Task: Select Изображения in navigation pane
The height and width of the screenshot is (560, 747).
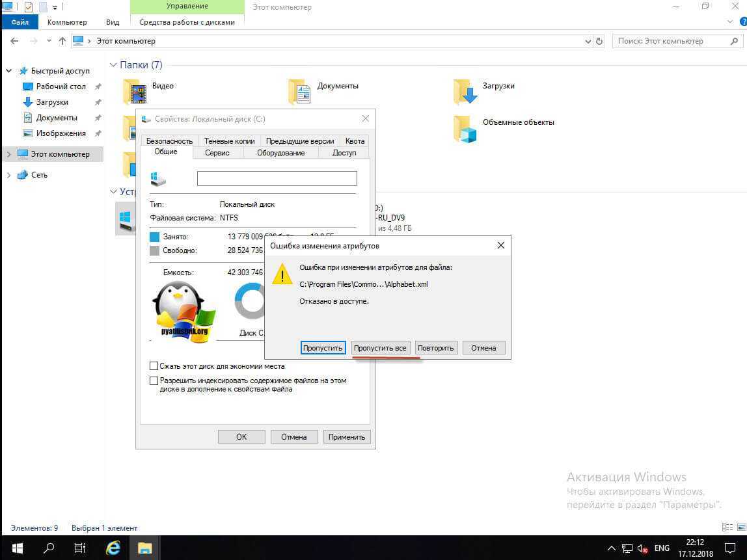Action: (x=61, y=134)
